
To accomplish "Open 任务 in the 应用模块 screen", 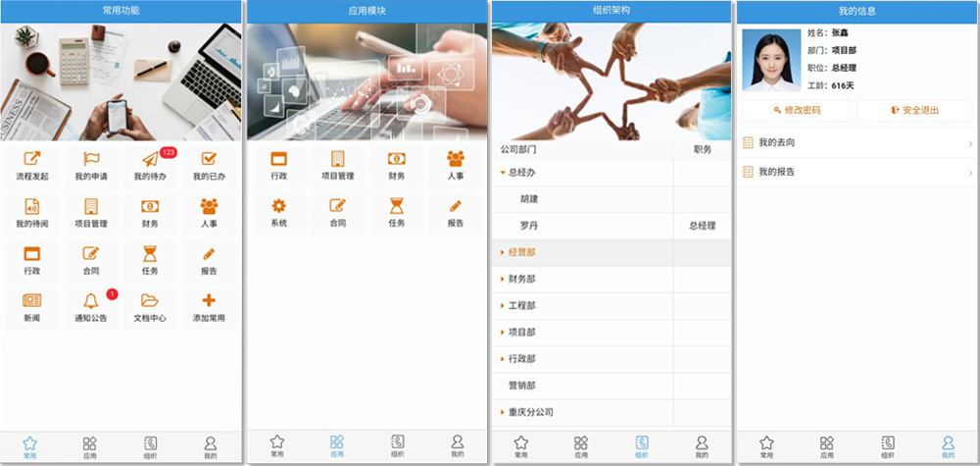I will 396,213.
